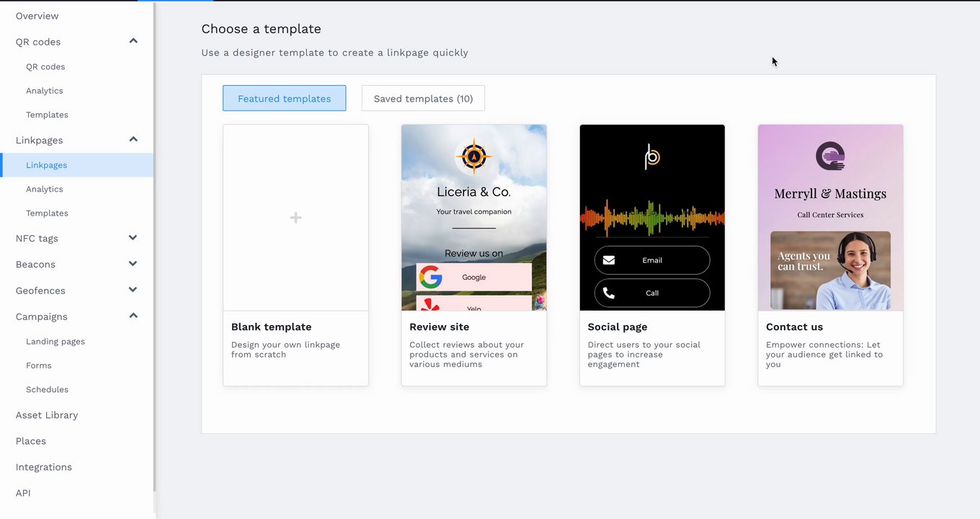Open Forms under Campaigns
Image resolution: width=980 pixels, height=519 pixels.
click(39, 365)
